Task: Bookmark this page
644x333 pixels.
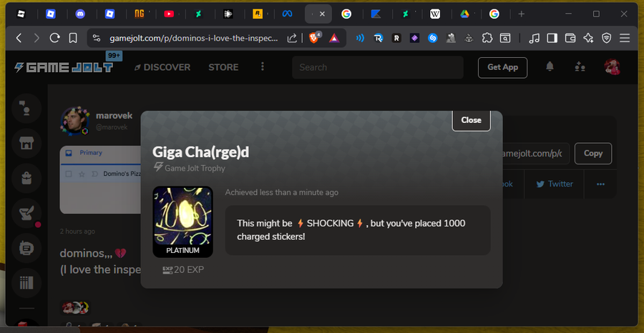Action: 73,38
